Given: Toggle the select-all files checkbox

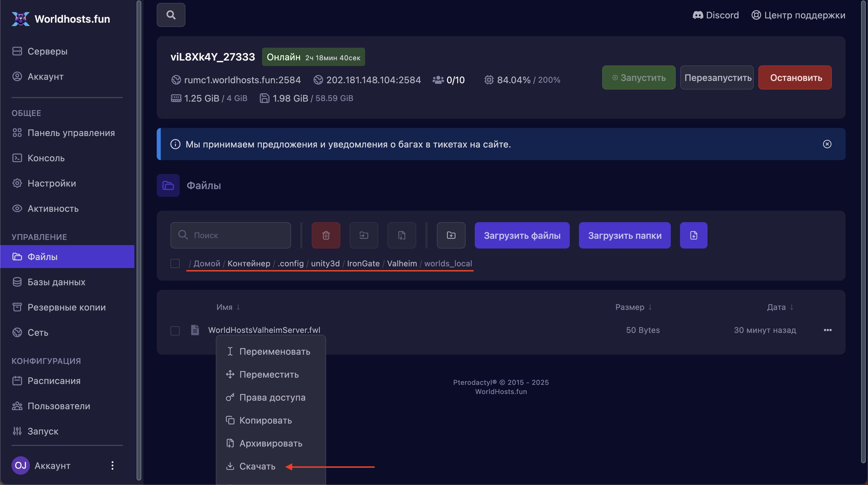Looking at the screenshot, I should point(175,263).
